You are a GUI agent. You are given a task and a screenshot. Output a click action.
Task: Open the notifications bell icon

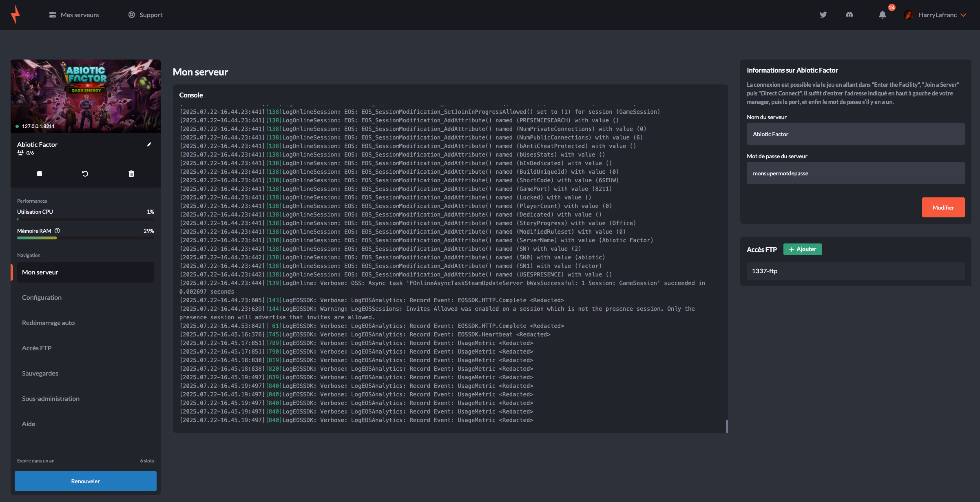point(883,15)
